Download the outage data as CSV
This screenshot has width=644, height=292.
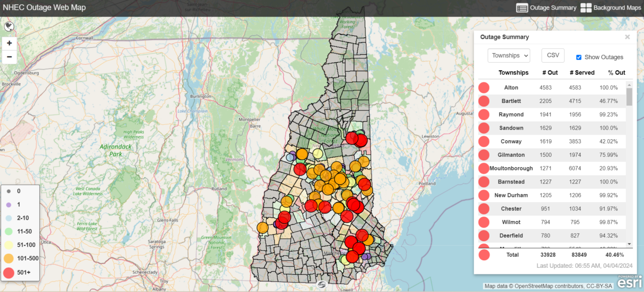click(552, 55)
